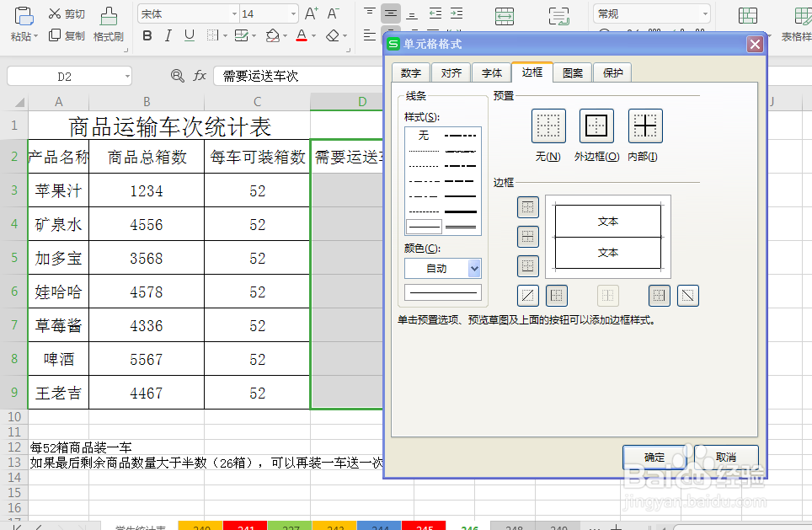
Task: Select the 无 line style
Action: [x=424, y=136]
